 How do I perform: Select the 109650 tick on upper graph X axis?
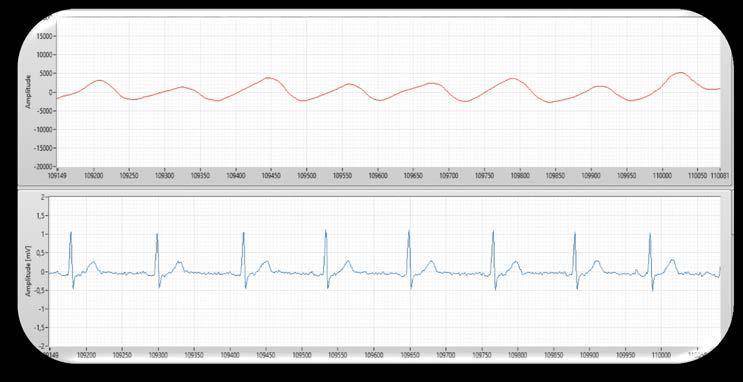413,175
